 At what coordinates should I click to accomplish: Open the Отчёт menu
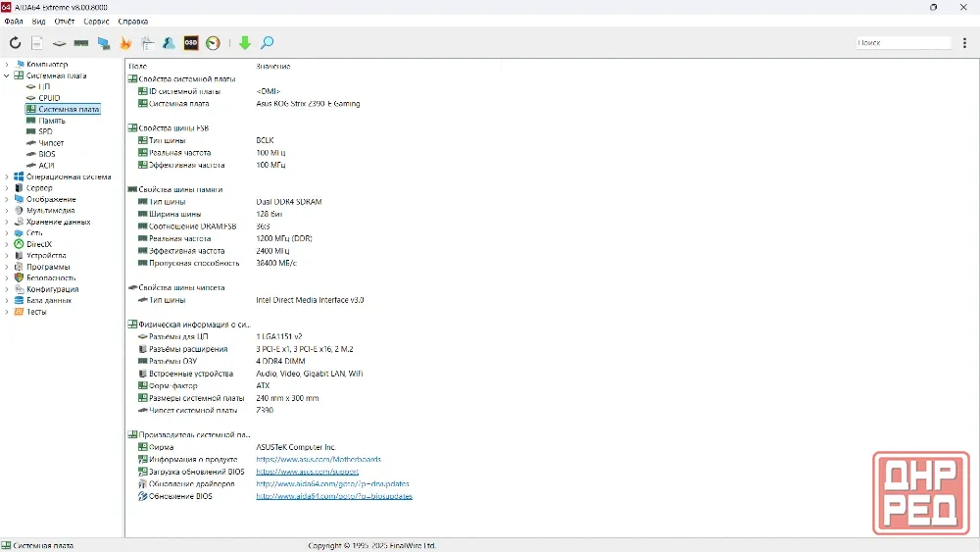65,22
